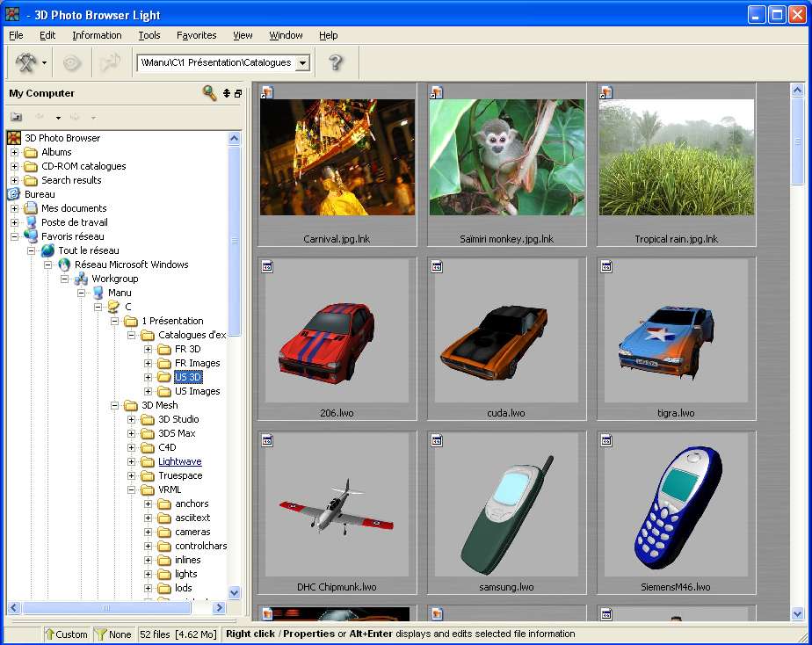Click file type badge on 206.lwo thumbnail
This screenshot has height=645, width=812.
click(267, 267)
